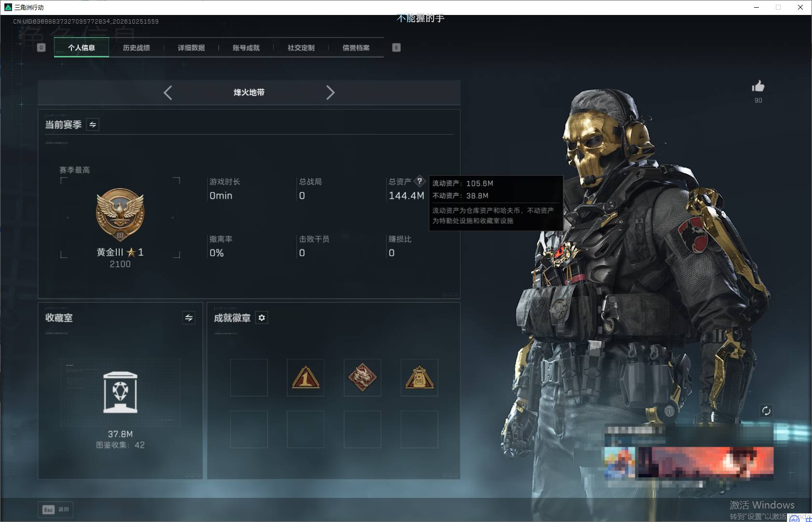The width and height of the screenshot is (812, 522).
Task: Click the 图鉴收集: 42 text
Action: (x=120, y=445)
